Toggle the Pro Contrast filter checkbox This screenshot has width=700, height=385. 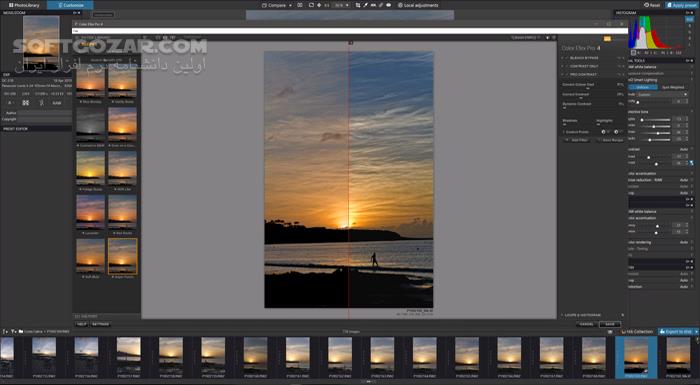(567, 74)
